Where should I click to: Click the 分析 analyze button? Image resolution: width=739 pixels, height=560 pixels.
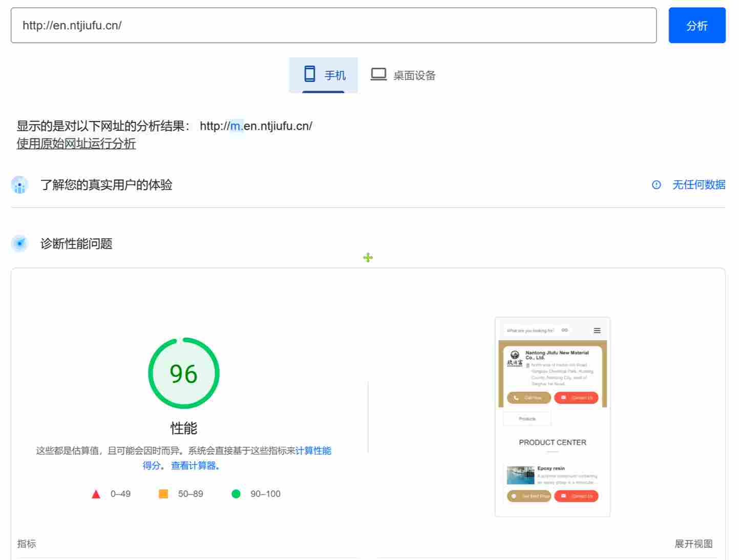click(x=696, y=25)
